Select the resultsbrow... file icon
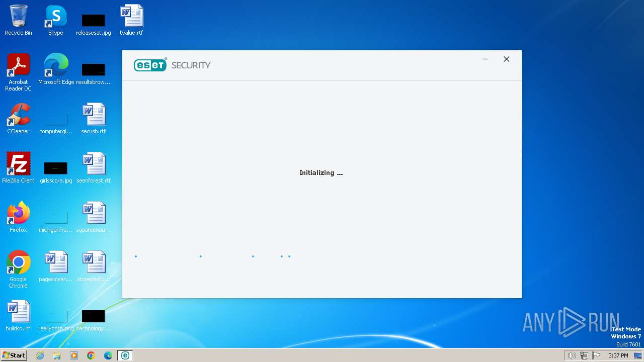Screen dimensions: 644x362 click(x=94, y=73)
